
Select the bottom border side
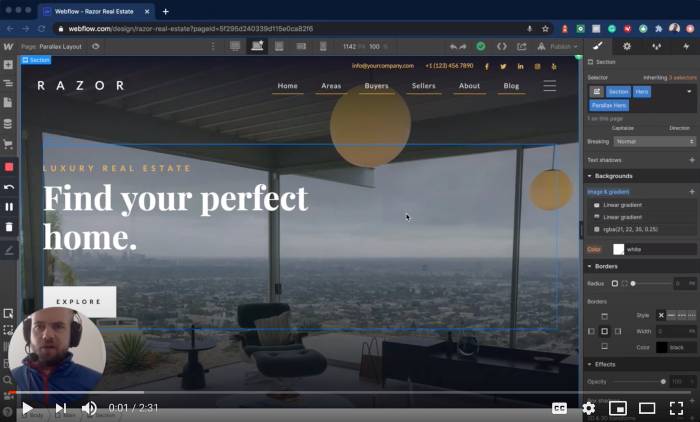[x=604, y=346]
